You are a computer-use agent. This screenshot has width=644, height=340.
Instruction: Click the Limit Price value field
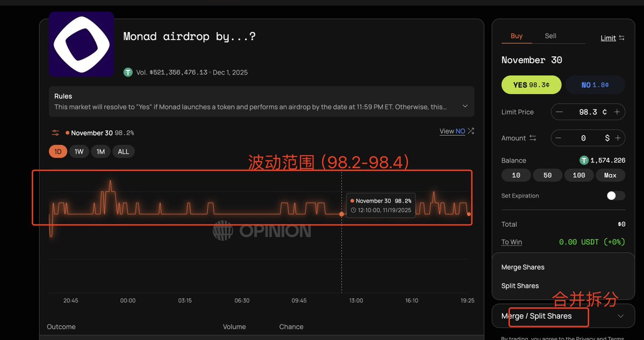point(588,112)
